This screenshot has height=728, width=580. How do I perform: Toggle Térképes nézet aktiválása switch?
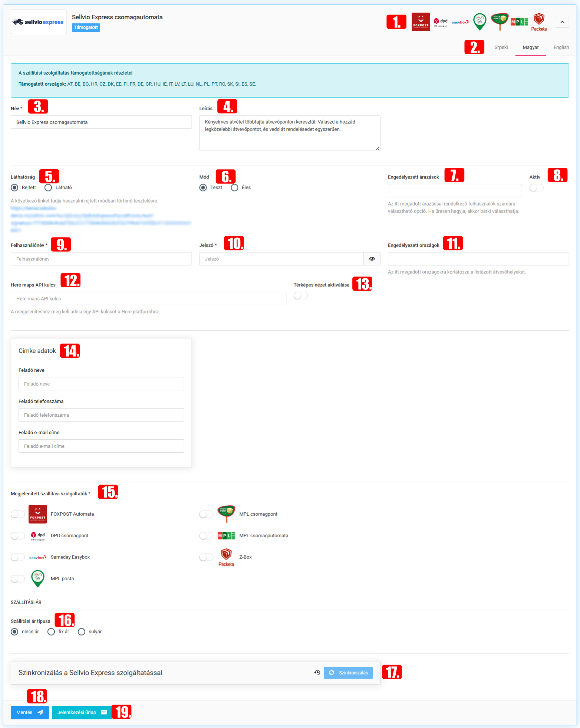(300, 296)
